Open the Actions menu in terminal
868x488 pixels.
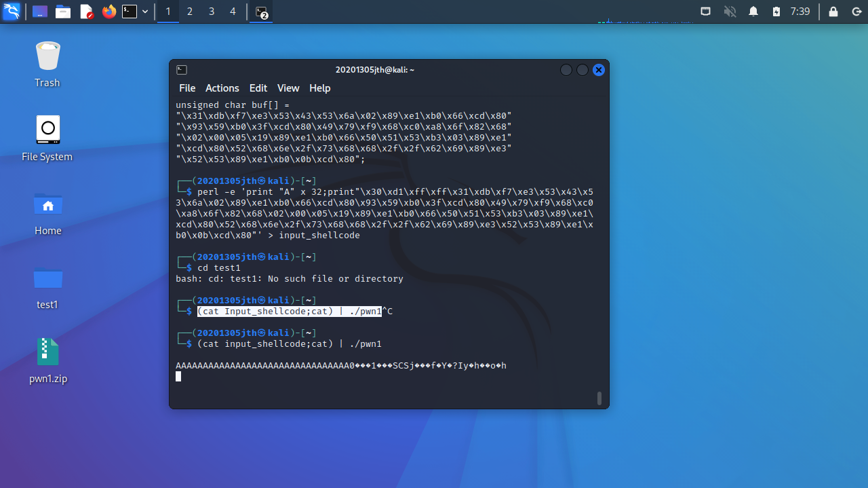pos(222,88)
